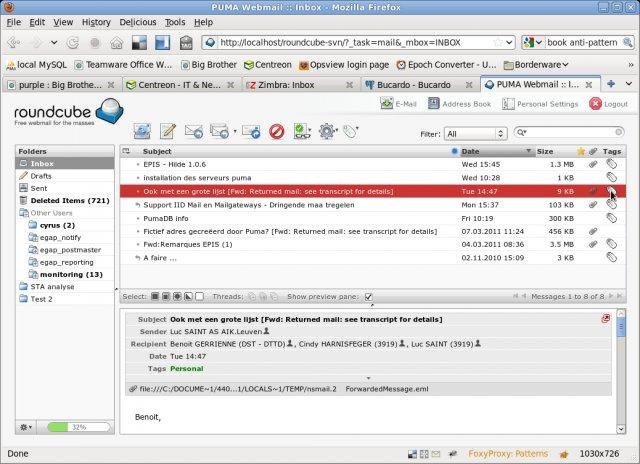Open the list columns options icon
The image size is (640, 464).
pos(126,151)
